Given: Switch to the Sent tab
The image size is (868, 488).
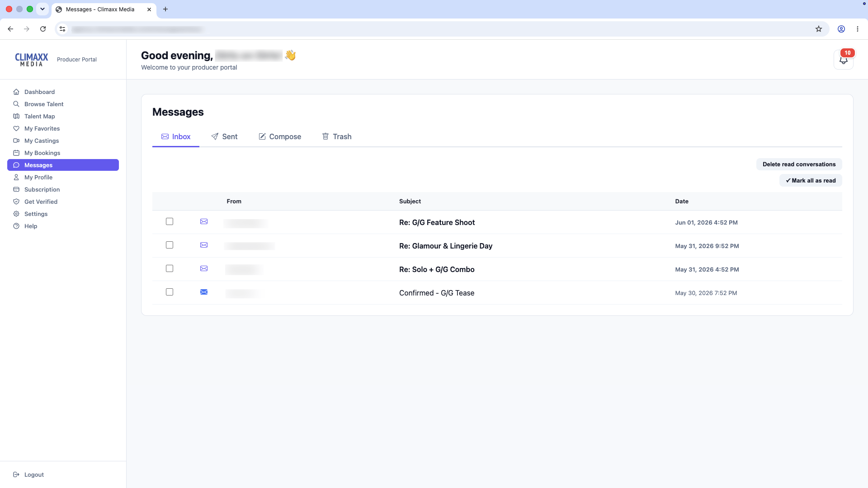Looking at the screenshot, I should (x=224, y=136).
